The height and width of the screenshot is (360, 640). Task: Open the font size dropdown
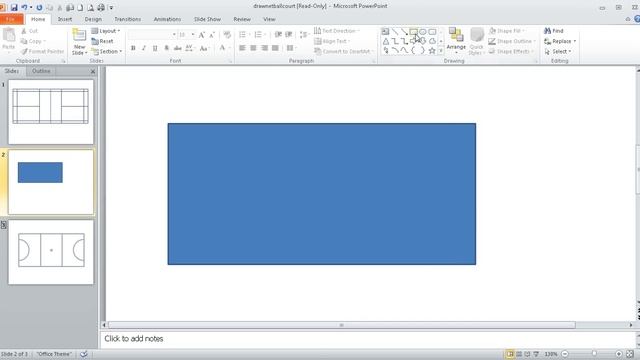pyautogui.click(x=193, y=35)
